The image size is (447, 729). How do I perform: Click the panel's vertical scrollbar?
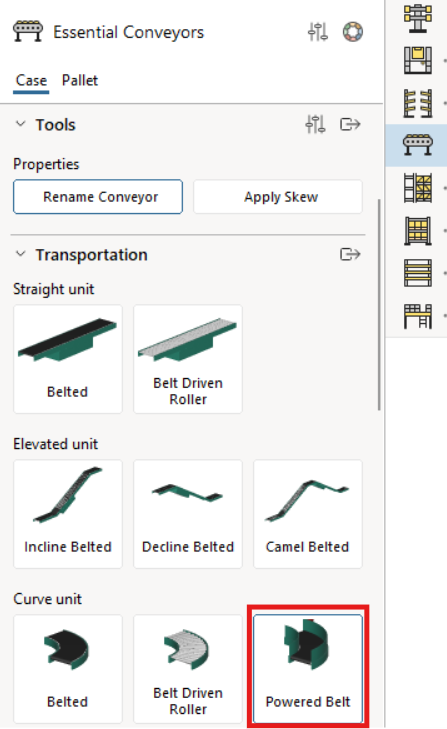[379, 305]
